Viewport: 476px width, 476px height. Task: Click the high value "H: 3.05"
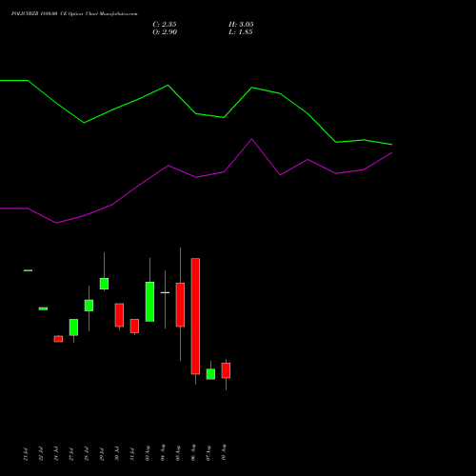point(241,25)
